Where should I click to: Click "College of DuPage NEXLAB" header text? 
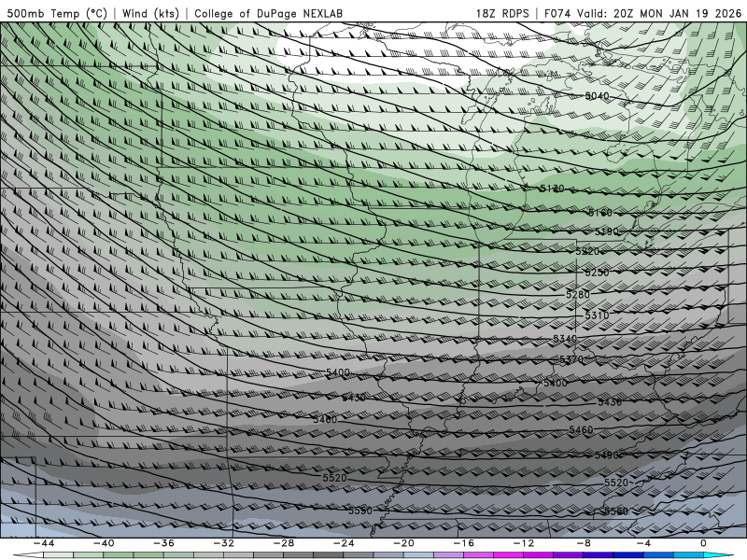tap(268, 13)
